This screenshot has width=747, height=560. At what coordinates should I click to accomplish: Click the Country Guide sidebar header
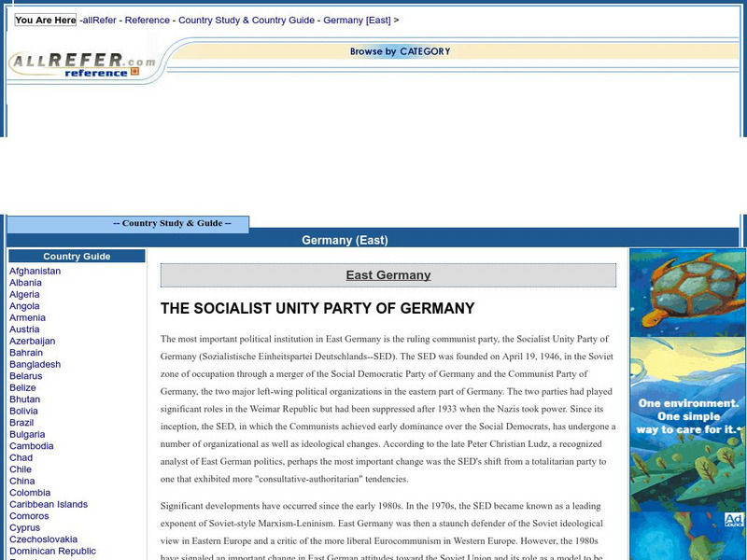click(77, 256)
